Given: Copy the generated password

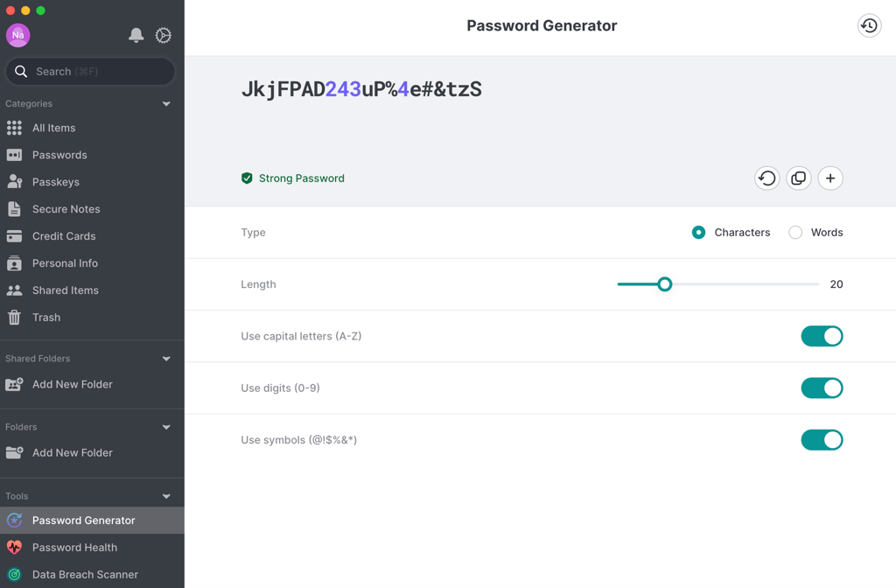Looking at the screenshot, I should [798, 178].
